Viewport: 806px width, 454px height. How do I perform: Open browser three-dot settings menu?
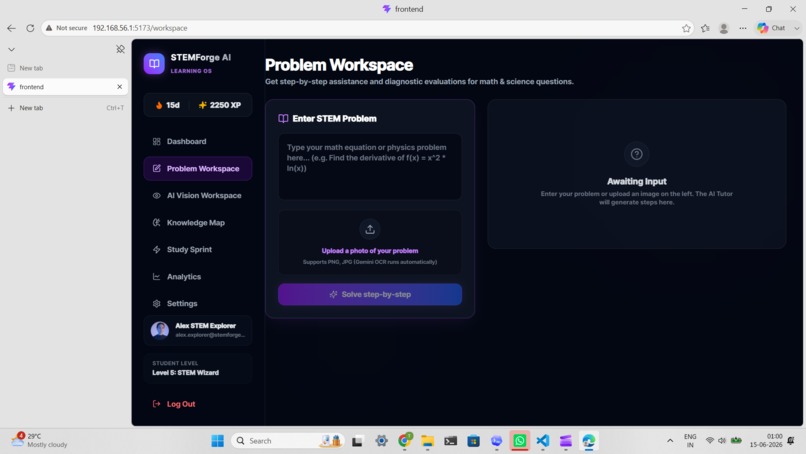pos(743,28)
